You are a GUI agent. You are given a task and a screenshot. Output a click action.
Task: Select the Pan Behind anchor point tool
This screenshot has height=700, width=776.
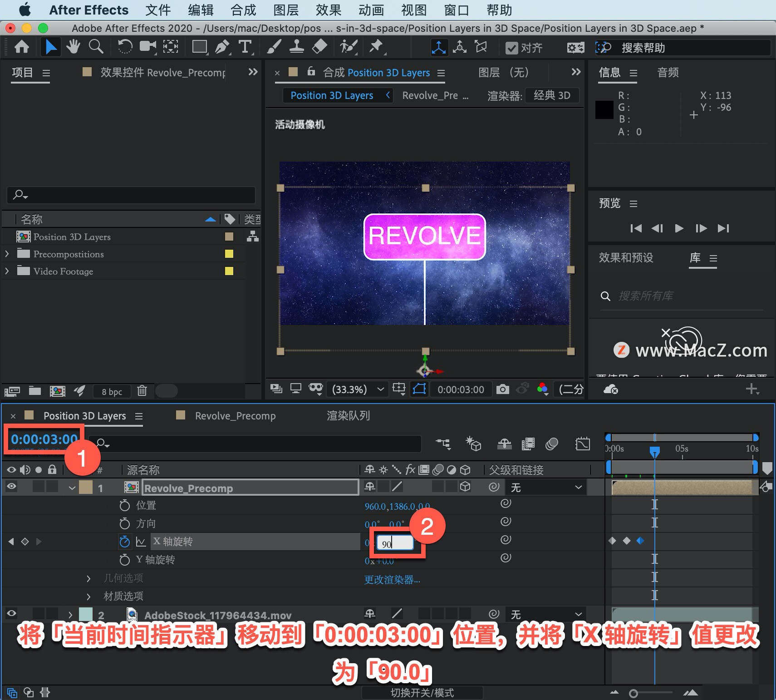pyautogui.click(x=171, y=47)
